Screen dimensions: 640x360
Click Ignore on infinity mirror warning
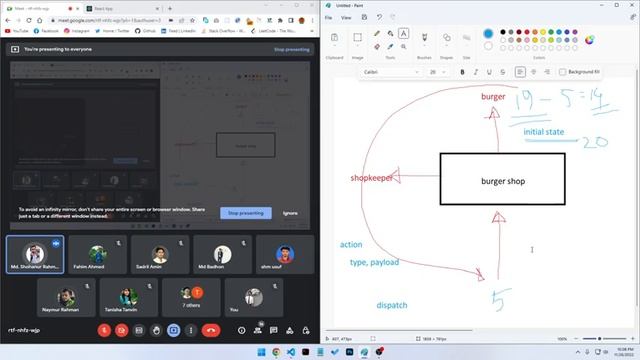pos(290,213)
